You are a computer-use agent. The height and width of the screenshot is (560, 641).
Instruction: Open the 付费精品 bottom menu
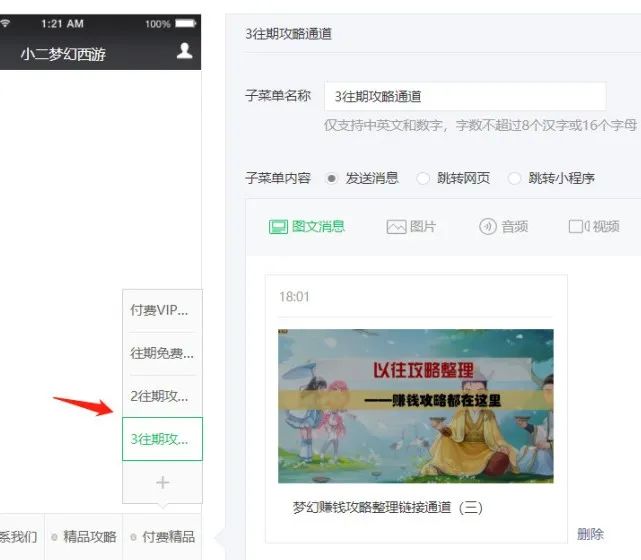[162, 537]
